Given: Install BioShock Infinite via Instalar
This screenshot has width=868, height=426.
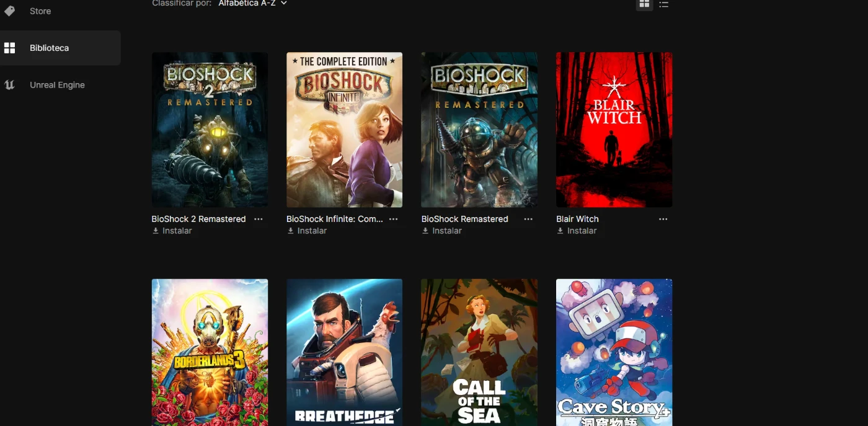Looking at the screenshot, I should (307, 231).
